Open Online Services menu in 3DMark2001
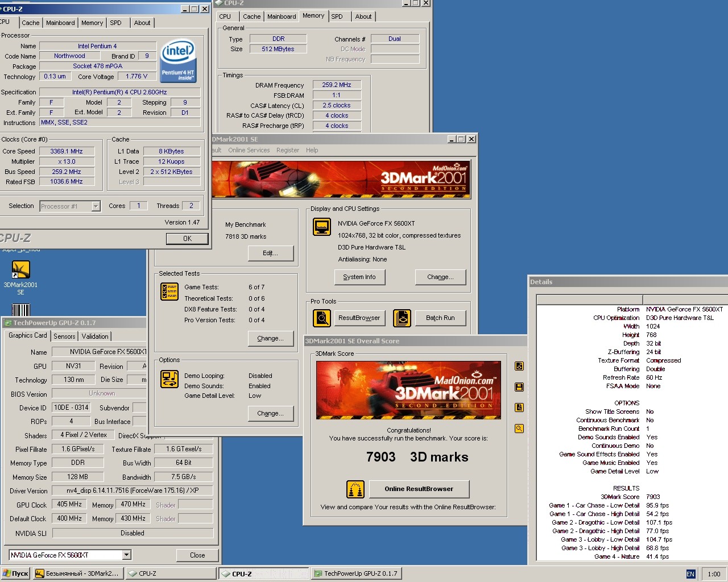 (249, 150)
